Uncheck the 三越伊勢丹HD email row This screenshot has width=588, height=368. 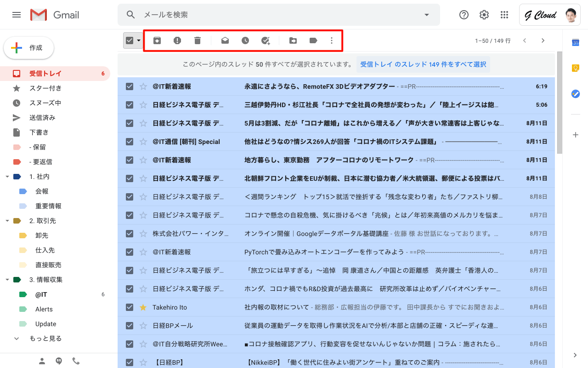130,105
